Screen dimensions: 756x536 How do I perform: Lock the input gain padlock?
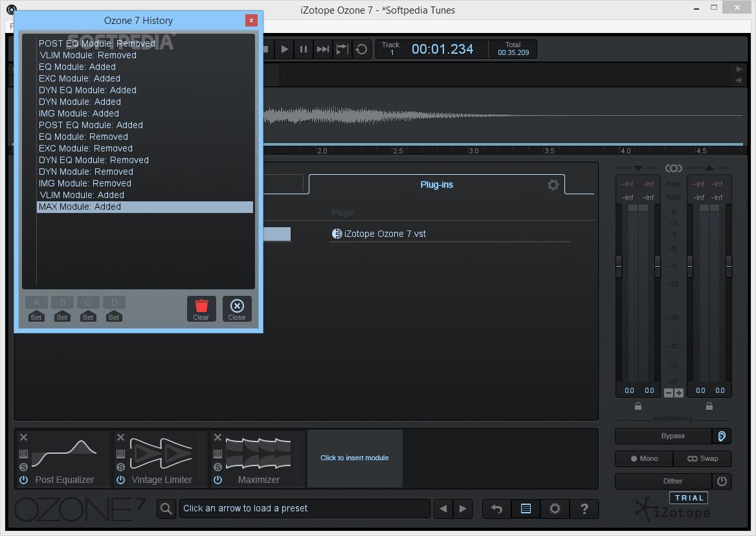[x=638, y=406]
